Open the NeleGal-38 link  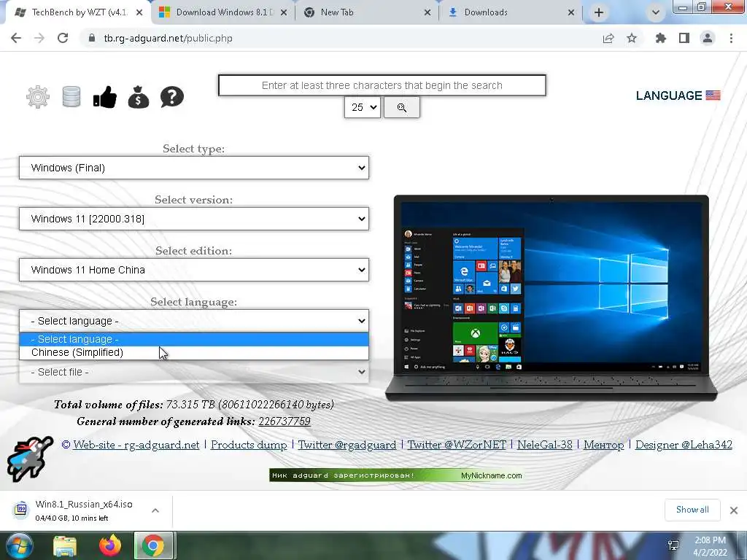(544, 445)
